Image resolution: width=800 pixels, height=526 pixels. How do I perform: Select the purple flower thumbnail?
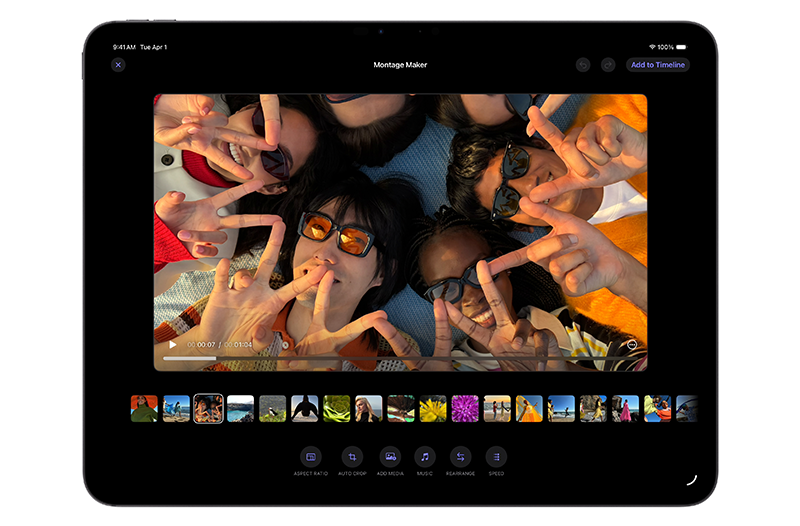465,408
